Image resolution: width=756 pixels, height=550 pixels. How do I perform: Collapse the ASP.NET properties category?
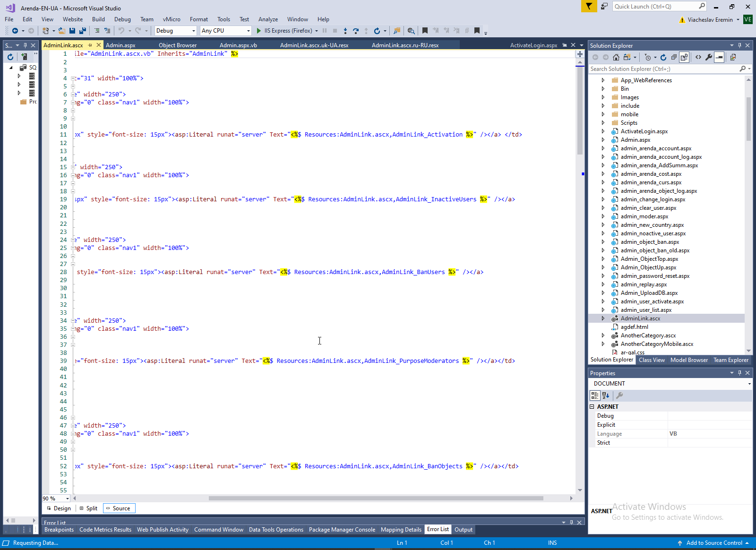pos(592,406)
